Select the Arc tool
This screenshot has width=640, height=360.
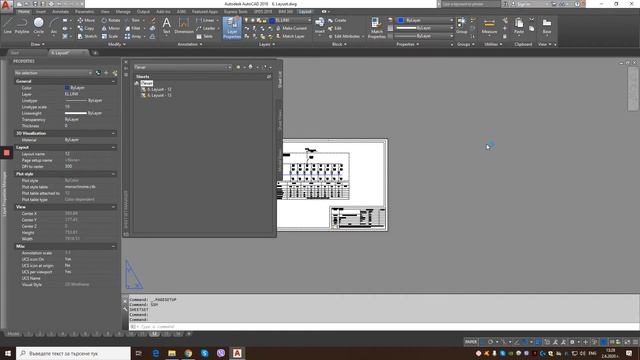pyautogui.click(x=53, y=25)
